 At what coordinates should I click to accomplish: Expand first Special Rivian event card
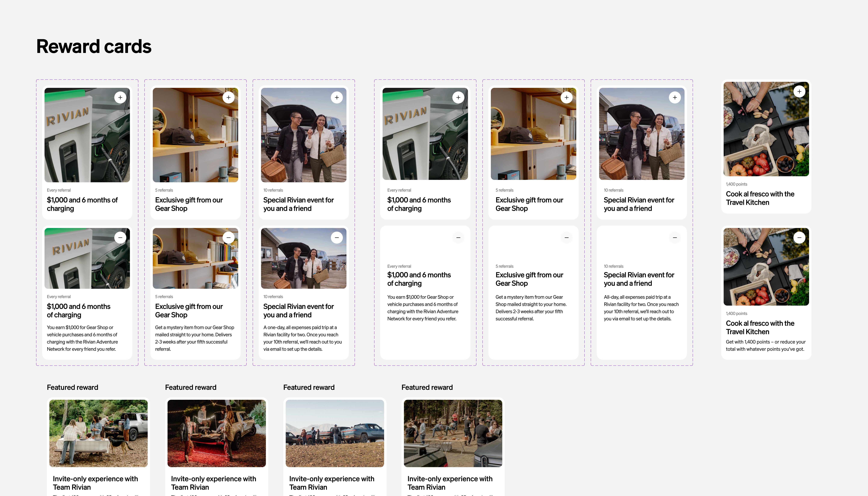337,97
